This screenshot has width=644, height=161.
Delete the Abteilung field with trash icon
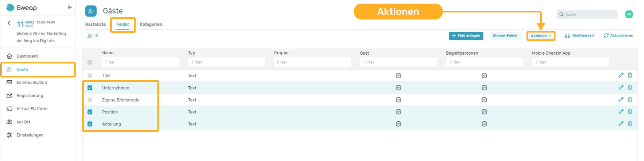630,124
